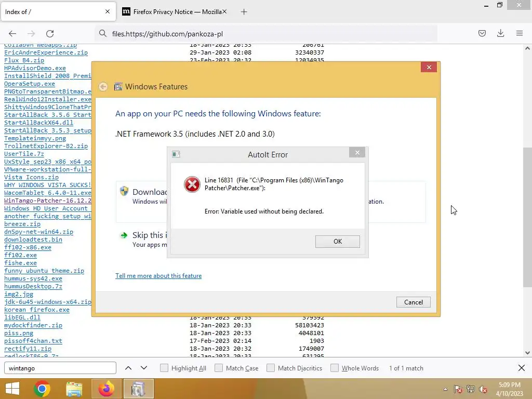Click the red error icon in AutoIt dialog

pos(192,184)
